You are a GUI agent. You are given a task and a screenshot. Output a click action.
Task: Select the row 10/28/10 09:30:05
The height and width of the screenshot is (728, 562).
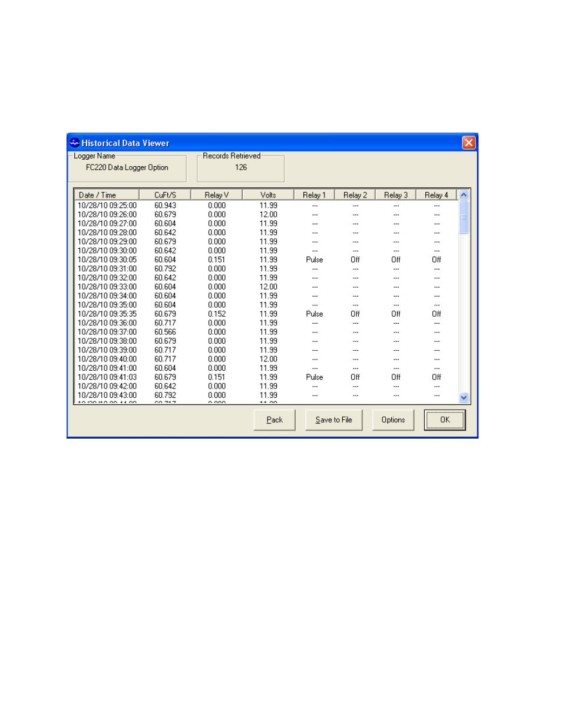(x=266, y=259)
